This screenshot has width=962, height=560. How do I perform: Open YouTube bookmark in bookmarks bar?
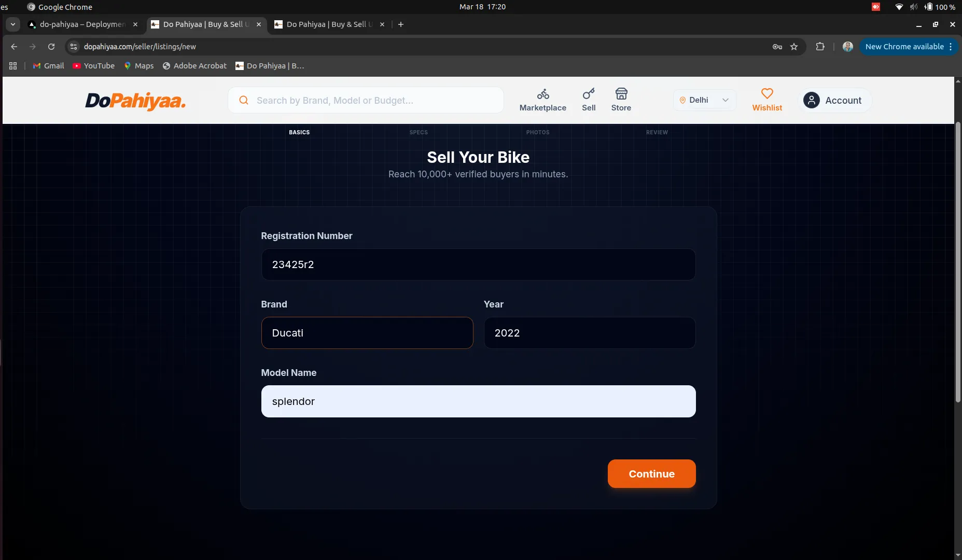point(94,66)
